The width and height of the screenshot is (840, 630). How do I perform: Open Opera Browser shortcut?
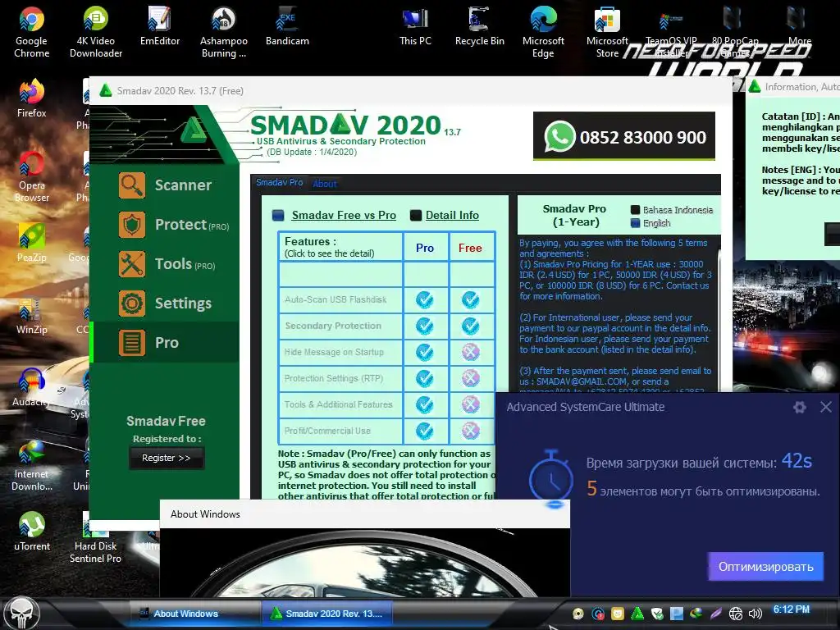click(32, 177)
